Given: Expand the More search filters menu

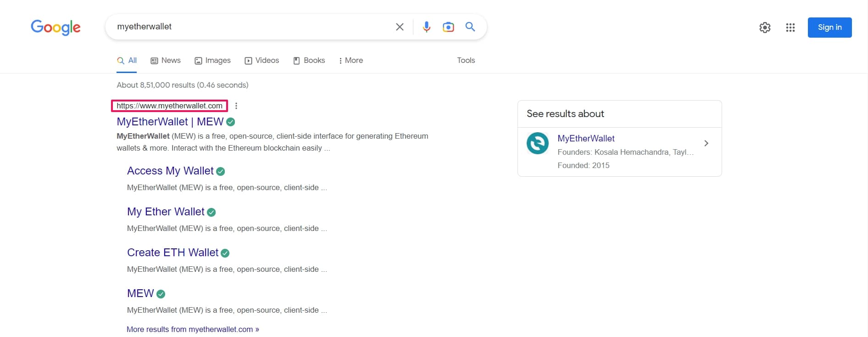Looking at the screenshot, I should (351, 61).
